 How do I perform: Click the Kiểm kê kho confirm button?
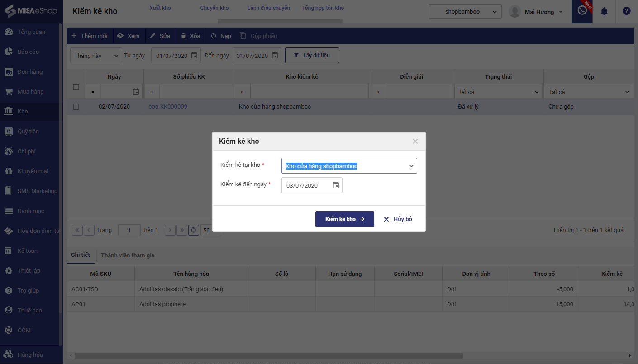(x=344, y=219)
